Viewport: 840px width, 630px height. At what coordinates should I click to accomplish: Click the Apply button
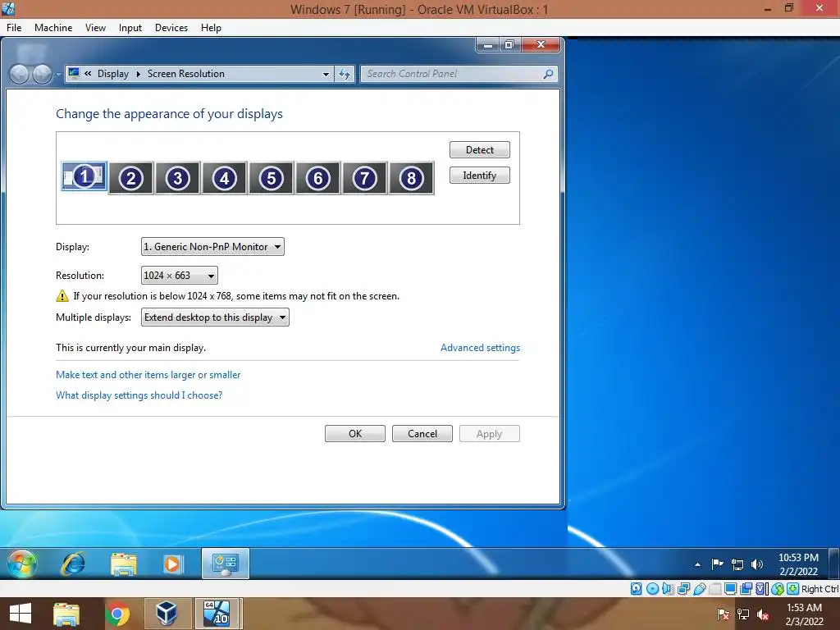pyautogui.click(x=489, y=433)
